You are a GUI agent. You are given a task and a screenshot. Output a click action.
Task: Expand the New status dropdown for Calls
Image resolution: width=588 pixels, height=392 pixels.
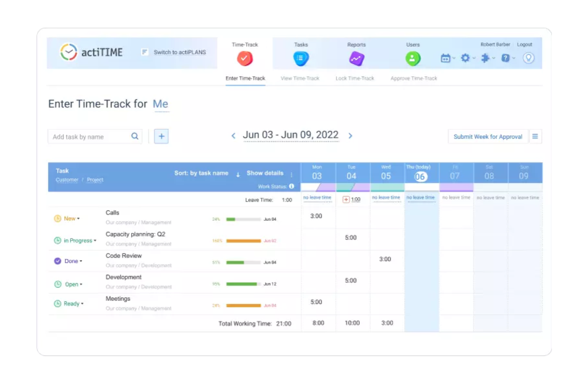(x=72, y=218)
